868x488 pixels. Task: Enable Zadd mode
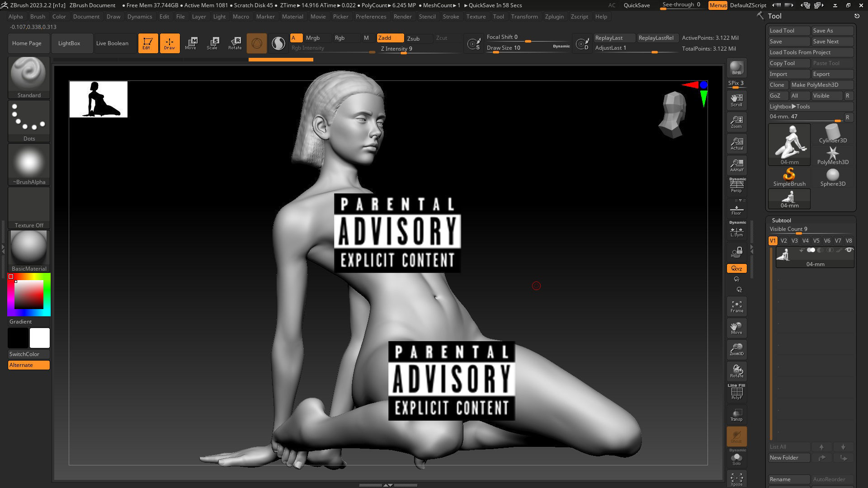390,38
